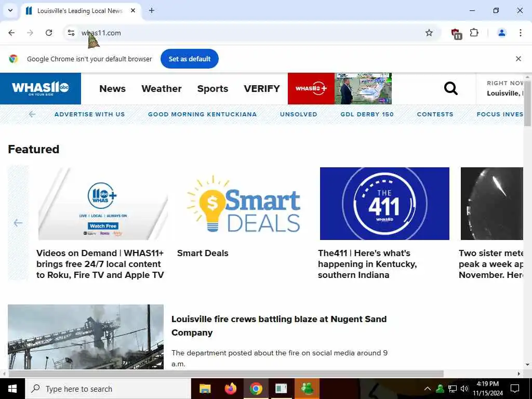Open the Smart Deals logo image
This screenshot has height=399, width=532.
(x=244, y=204)
